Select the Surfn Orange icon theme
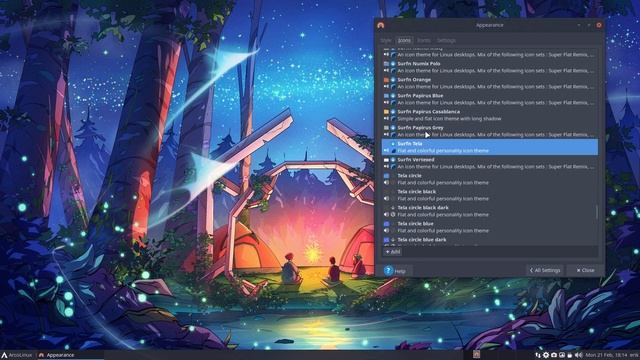 click(x=490, y=83)
